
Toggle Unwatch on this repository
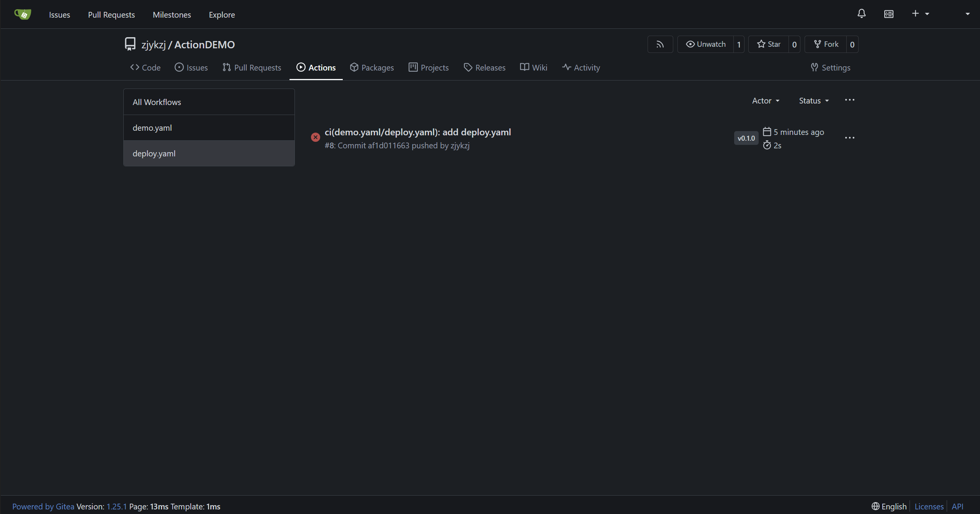click(705, 44)
